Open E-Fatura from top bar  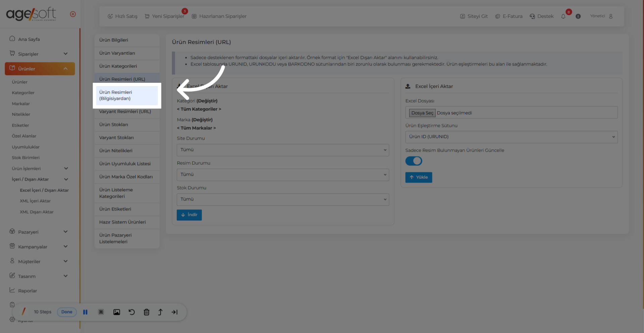tap(509, 16)
